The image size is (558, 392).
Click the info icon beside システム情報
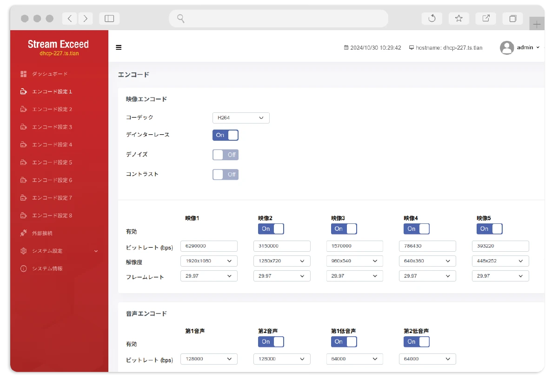point(24,268)
